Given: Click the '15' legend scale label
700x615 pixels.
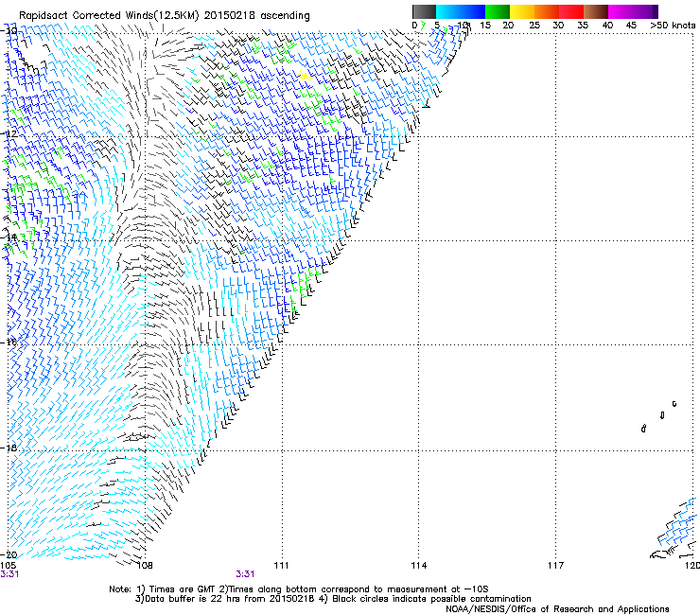Looking at the screenshot, I should click(485, 26).
